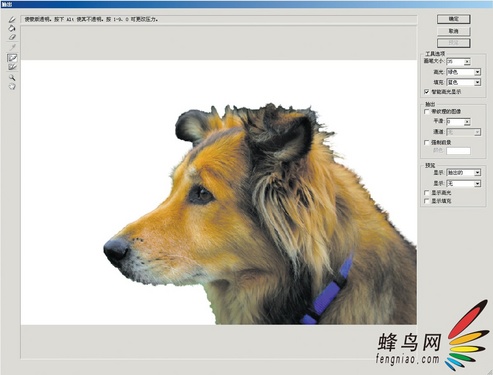
Task: Open the Highlight color (高光) dropdown
Action: pyautogui.click(x=464, y=72)
